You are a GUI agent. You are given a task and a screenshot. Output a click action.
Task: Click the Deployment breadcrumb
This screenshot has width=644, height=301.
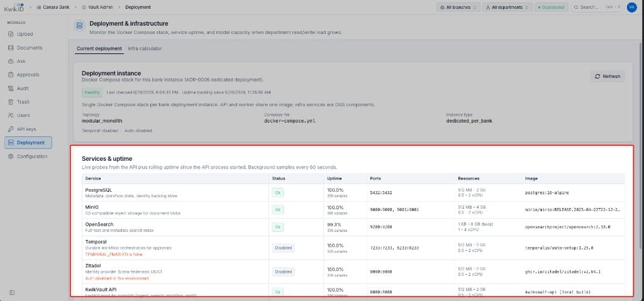[x=138, y=7]
